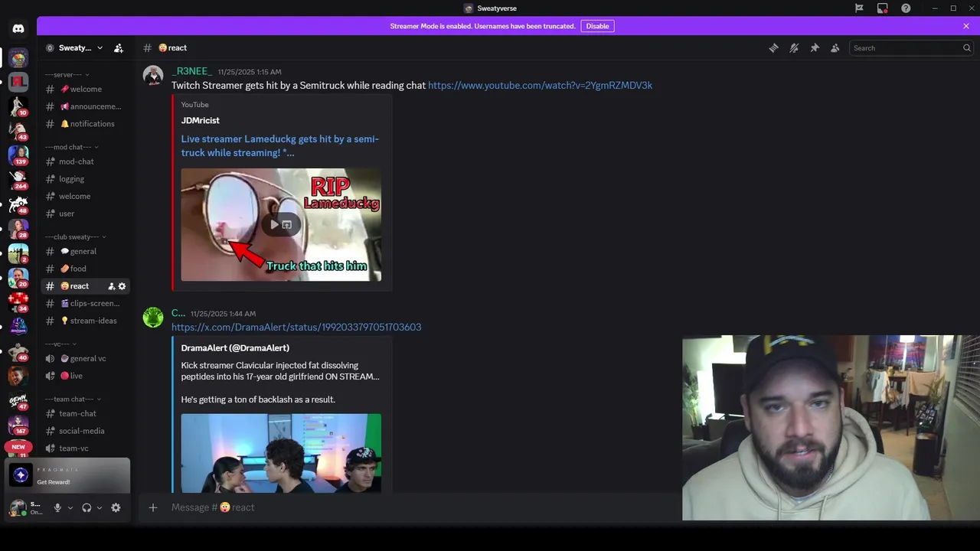Open the Threads icon in channel header
The width and height of the screenshot is (980, 551).
773,47
